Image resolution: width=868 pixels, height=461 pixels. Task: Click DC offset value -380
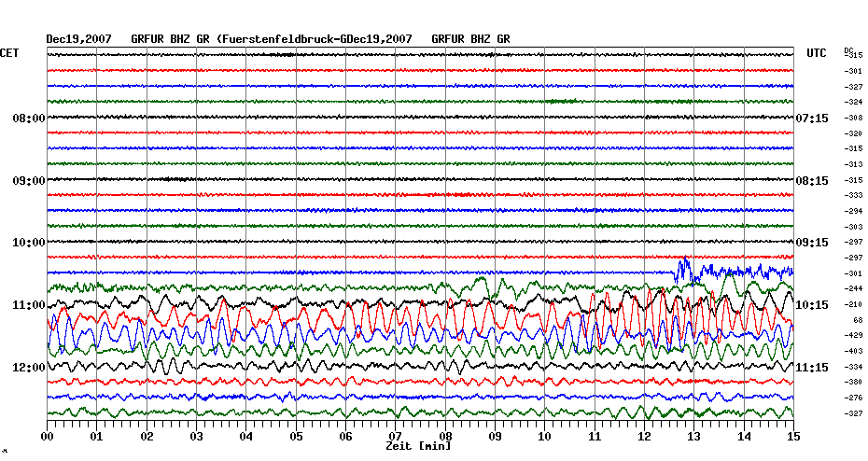tap(853, 382)
